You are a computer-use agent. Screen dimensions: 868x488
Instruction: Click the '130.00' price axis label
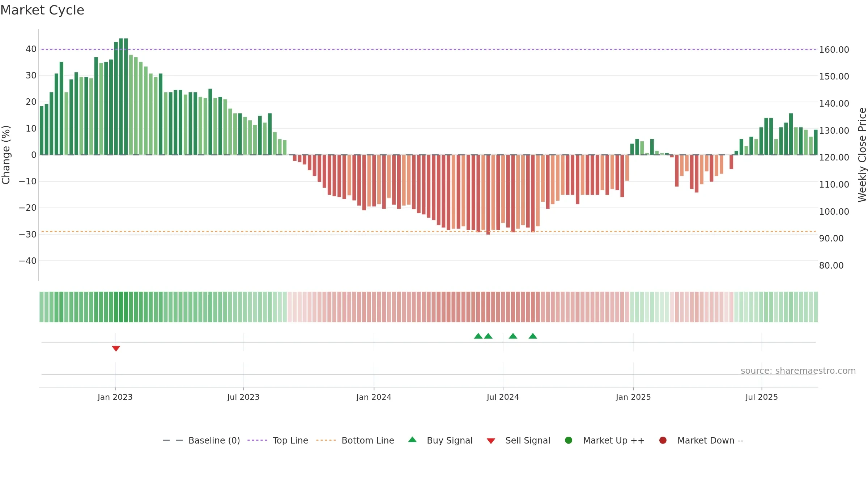pyautogui.click(x=834, y=130)
